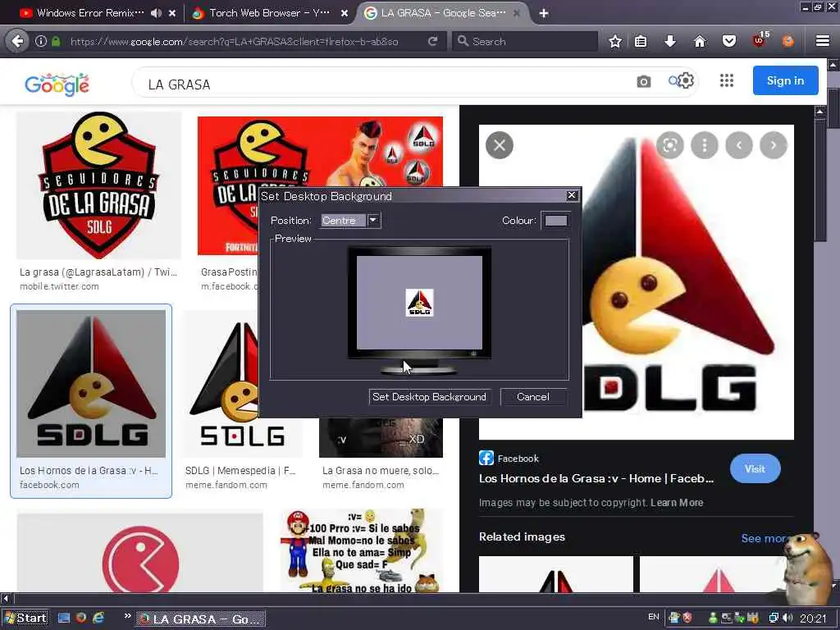Click the Firefox Search box
Screen dimensions: 840x630
pyautogui.click(x=525, y=41)
